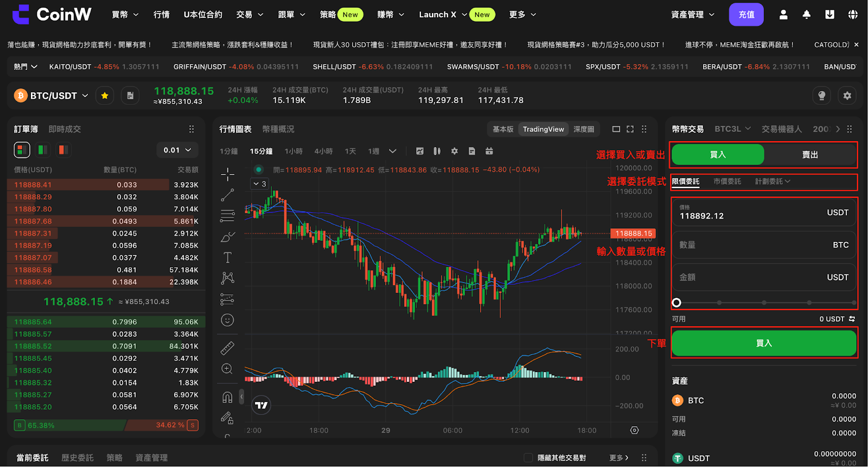Select the Buy side toggle
This screenshot has width=868, height=467.
[x=718, y=155]
